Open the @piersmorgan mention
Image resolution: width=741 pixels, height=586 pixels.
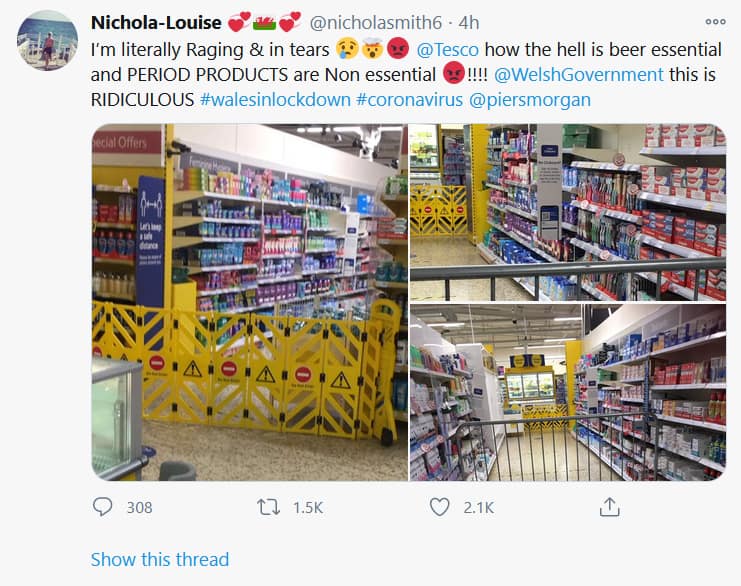[530, 100]
